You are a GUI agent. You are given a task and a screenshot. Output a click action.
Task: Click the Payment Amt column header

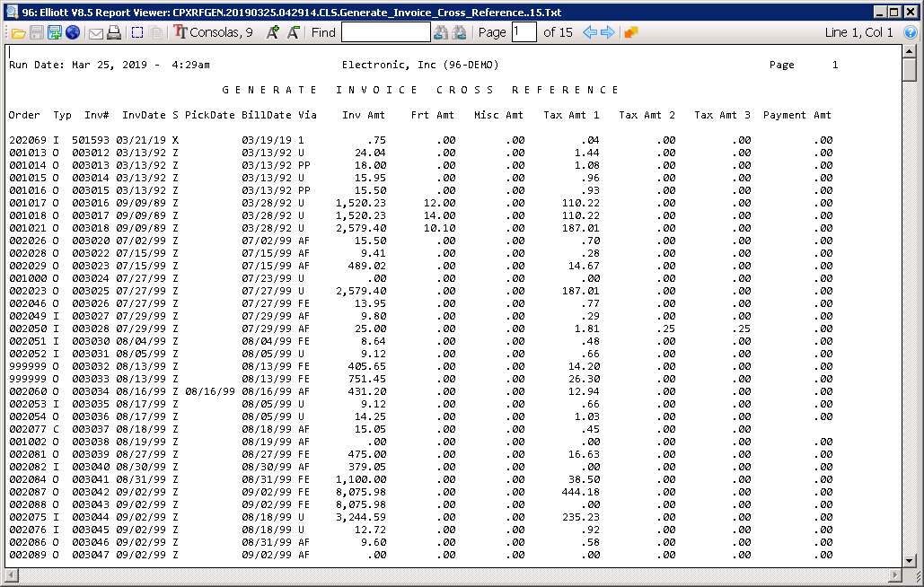796,116
